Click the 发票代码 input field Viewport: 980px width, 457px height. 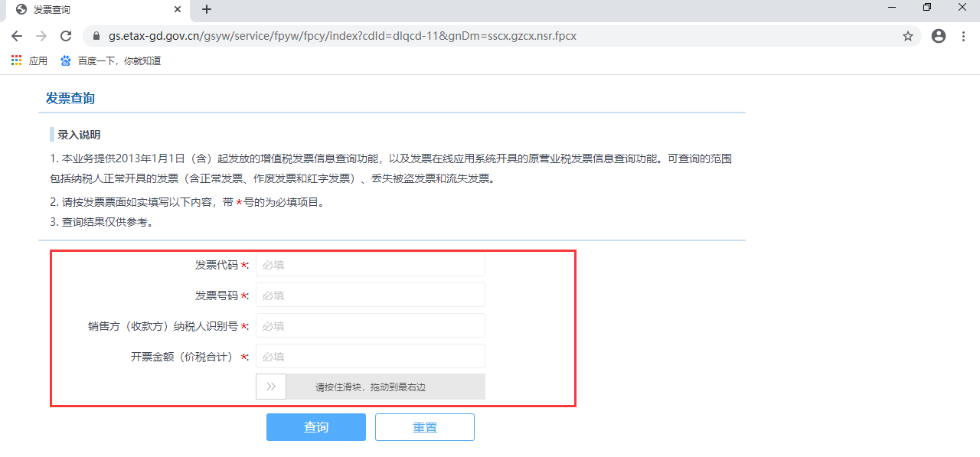pos(371,265)
